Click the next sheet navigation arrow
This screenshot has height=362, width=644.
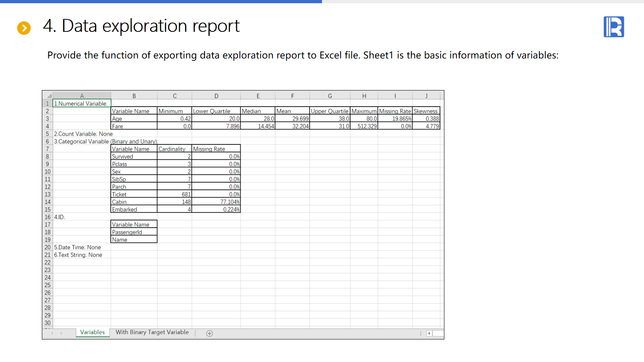(61, 333)
